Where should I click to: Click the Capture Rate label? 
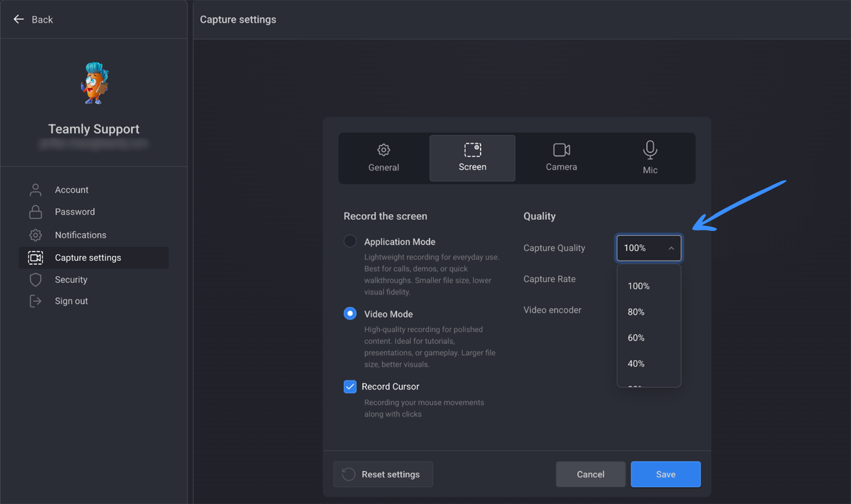pyautogui.click(x=549, y=279)
